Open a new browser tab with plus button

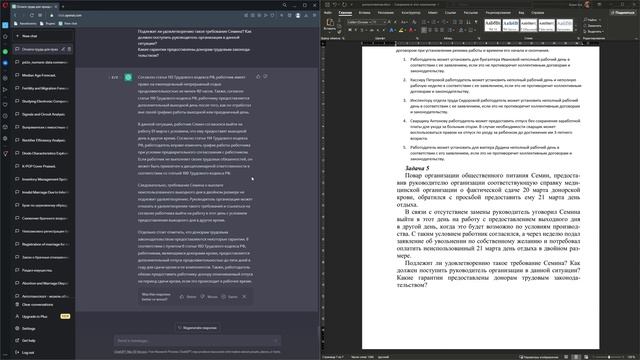pos(63,6)
